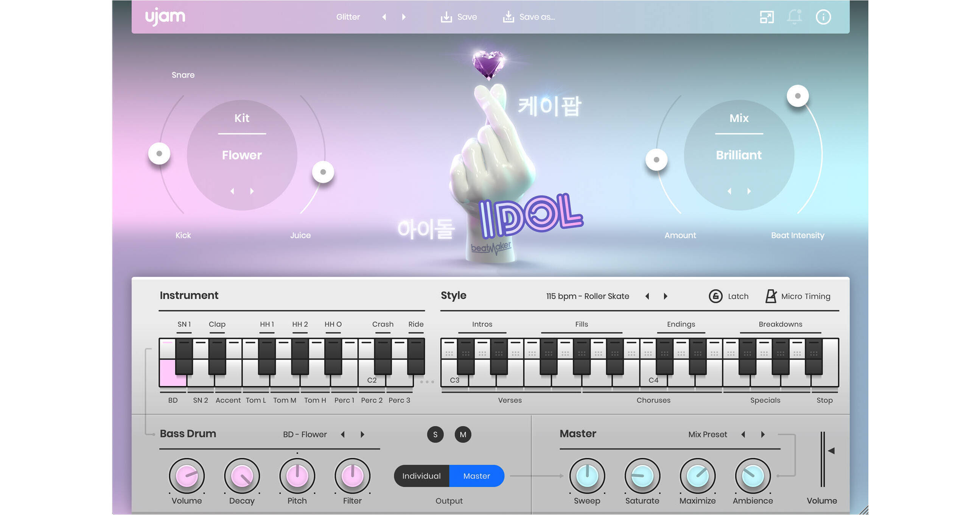Click the next arrow beside BD - Flower
Screen dimensions: 980x515
point(362,434)
